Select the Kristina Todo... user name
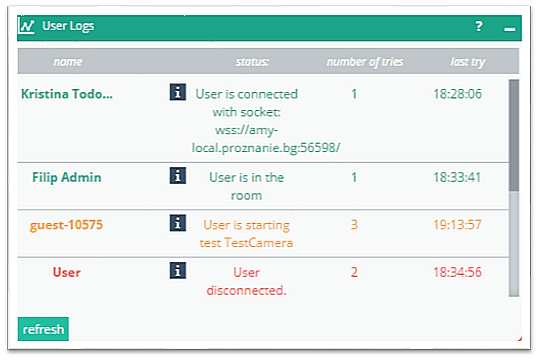 click(x=67, y=94)
